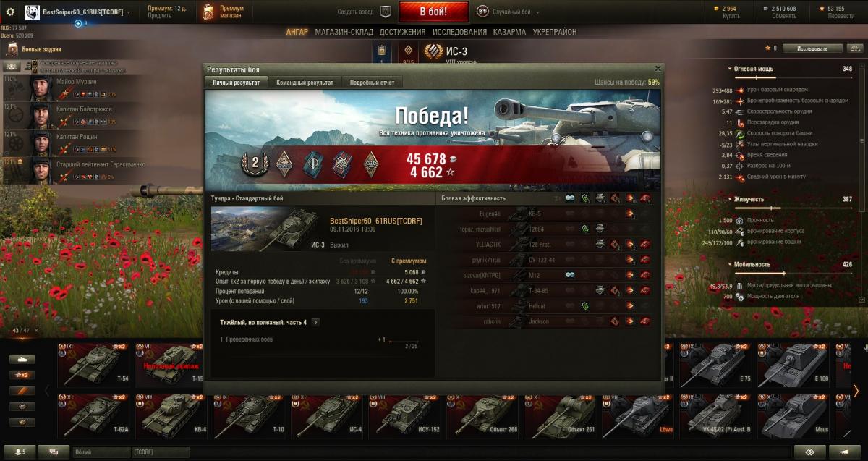Viewport: 868px width, 461px height.
Task: Click the vehicle parameters panel scrollbar
Action: tap(862, 181)
